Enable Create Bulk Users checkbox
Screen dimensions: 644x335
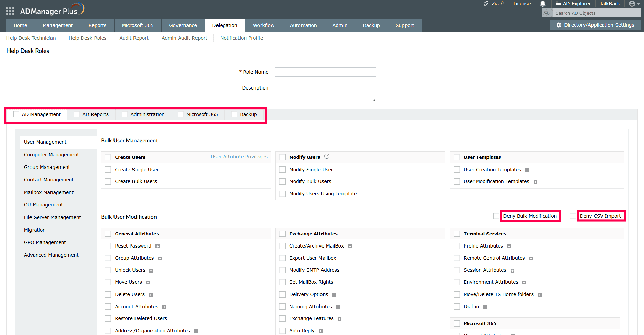click(x=108, y=181)
